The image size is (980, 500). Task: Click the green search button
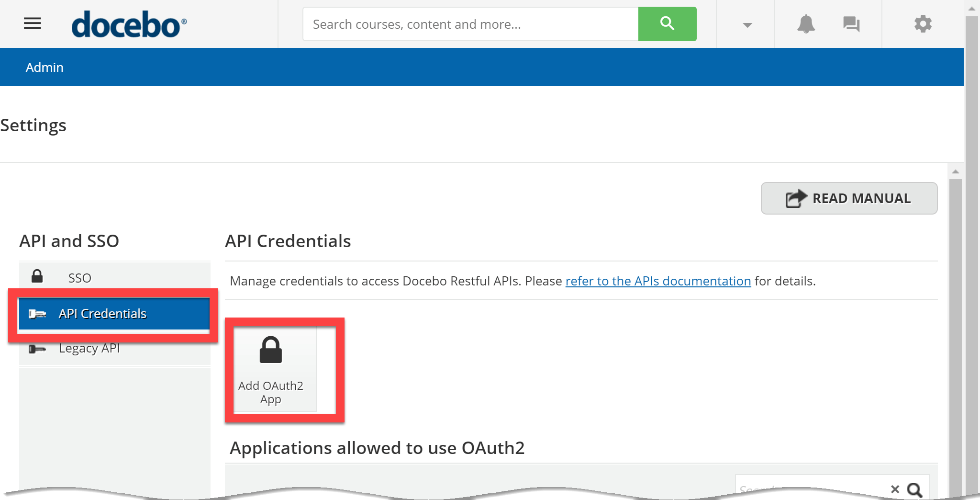tap(667, 24)
